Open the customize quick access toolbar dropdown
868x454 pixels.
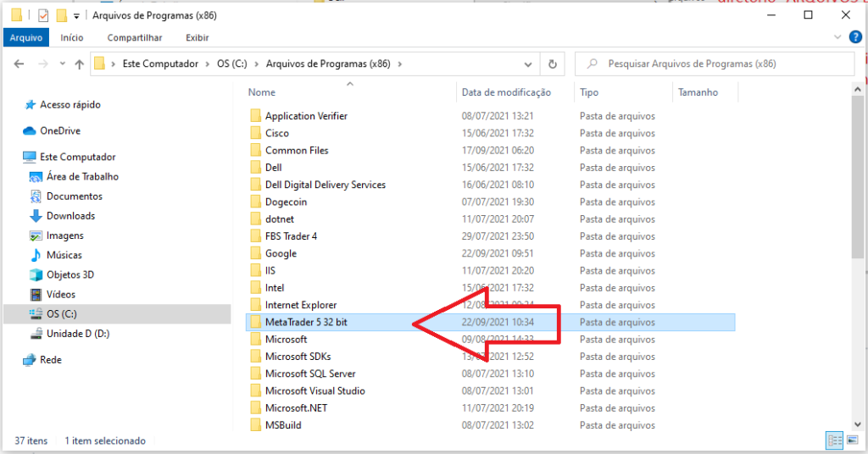(76, 15)
